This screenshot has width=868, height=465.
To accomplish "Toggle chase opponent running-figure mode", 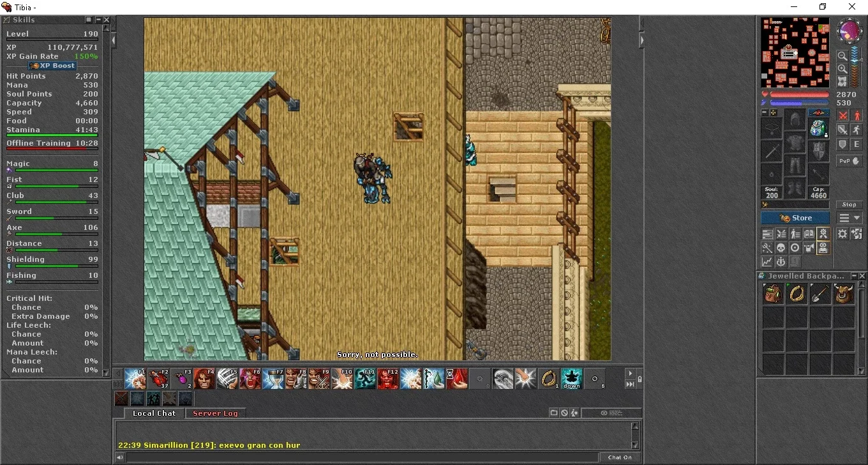I will pyautogui.click(x=857, y=130).
